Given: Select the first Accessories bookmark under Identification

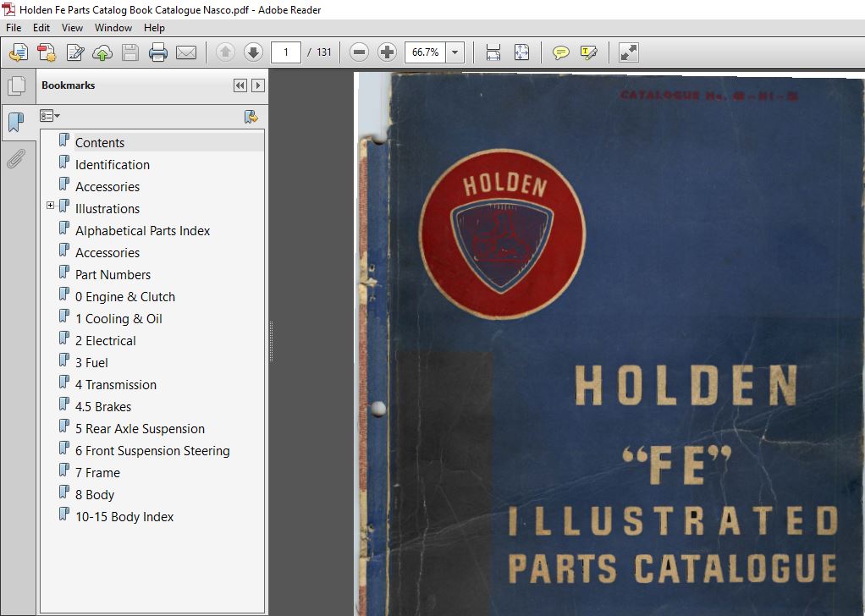Looking at the screenshot, I should [x=107, y=187].
